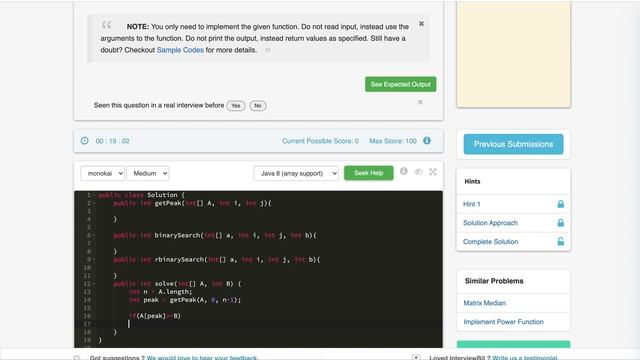Open the monokai theme dropdown
This screenshot has width=640, height=360.
pos(102,173)
